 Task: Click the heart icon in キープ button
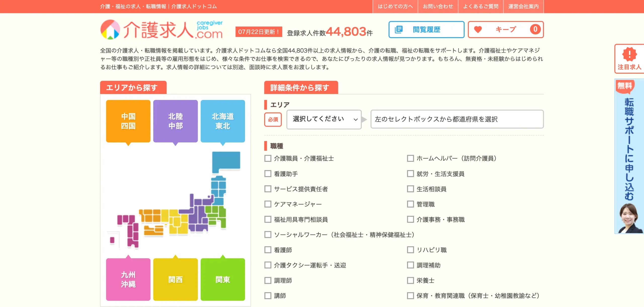[478, 30]
